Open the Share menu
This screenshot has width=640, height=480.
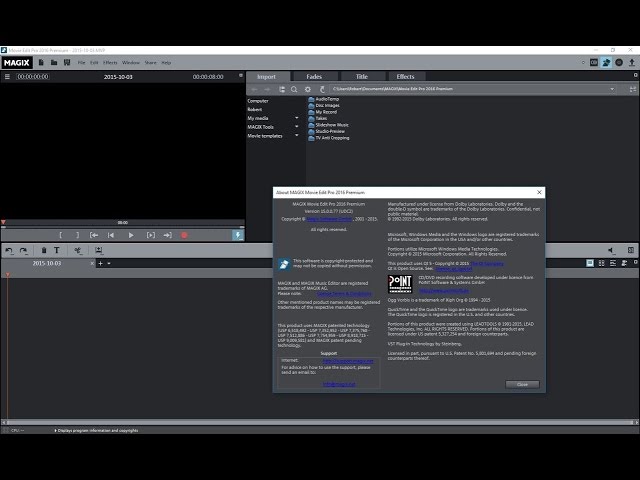151,63
